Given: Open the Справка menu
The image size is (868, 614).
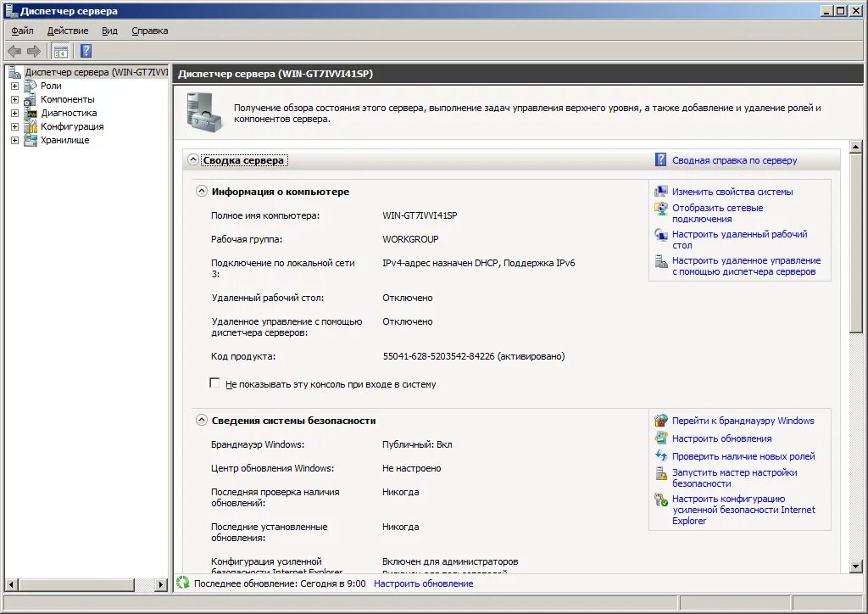Looking at the screenshot, I should click(x=150, y=31).
